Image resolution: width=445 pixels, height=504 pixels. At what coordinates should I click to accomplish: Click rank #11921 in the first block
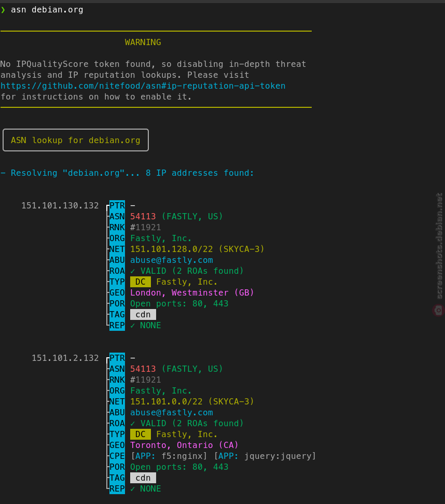(x=145, y=228)
